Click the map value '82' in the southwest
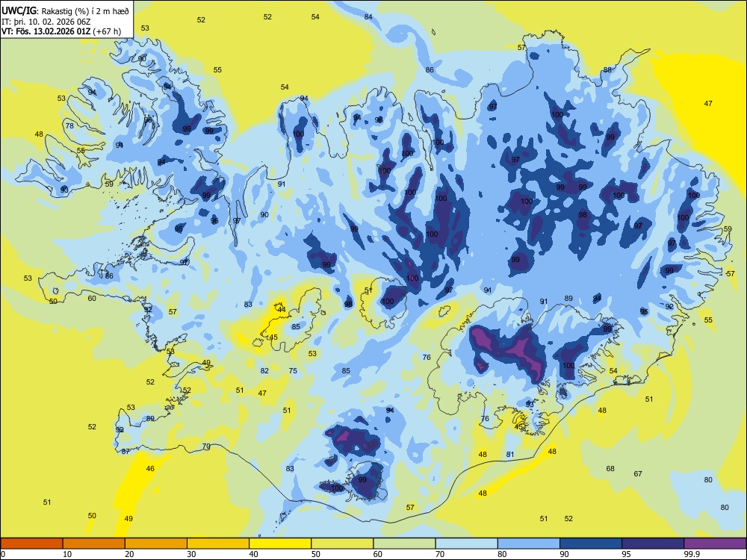 [264, 370]
